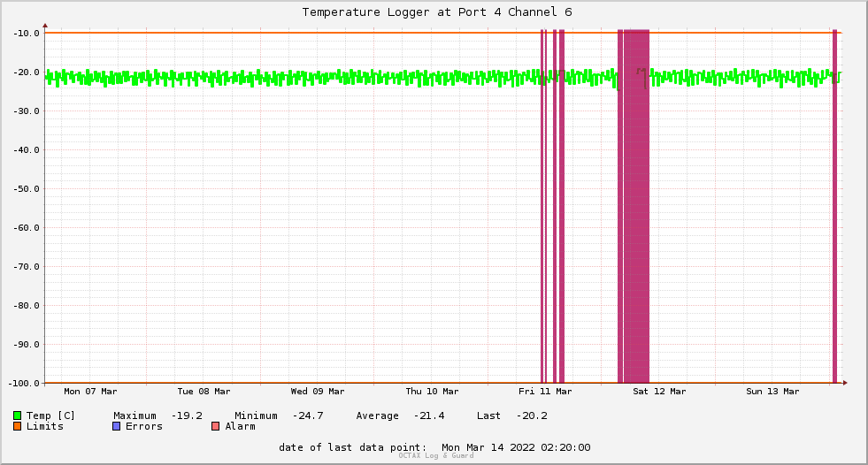Click the -80.0 y-axis label
This screenshot has width=868, height=465.
[x=26, y=306]
